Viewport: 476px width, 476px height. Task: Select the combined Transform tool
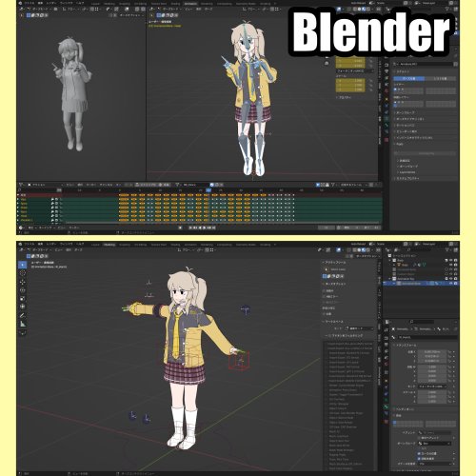click(x=23, y=307)
